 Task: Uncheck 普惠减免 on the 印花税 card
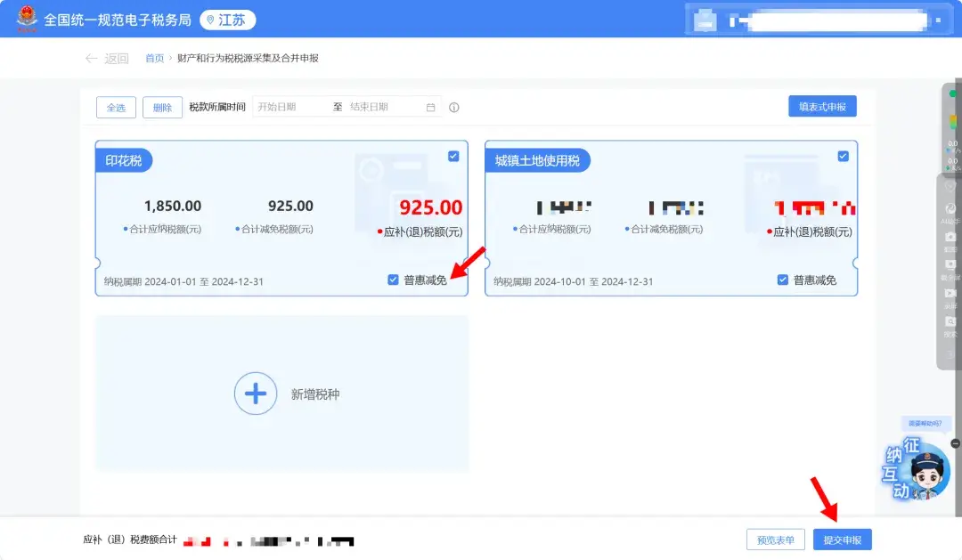[x=393, y=280]
